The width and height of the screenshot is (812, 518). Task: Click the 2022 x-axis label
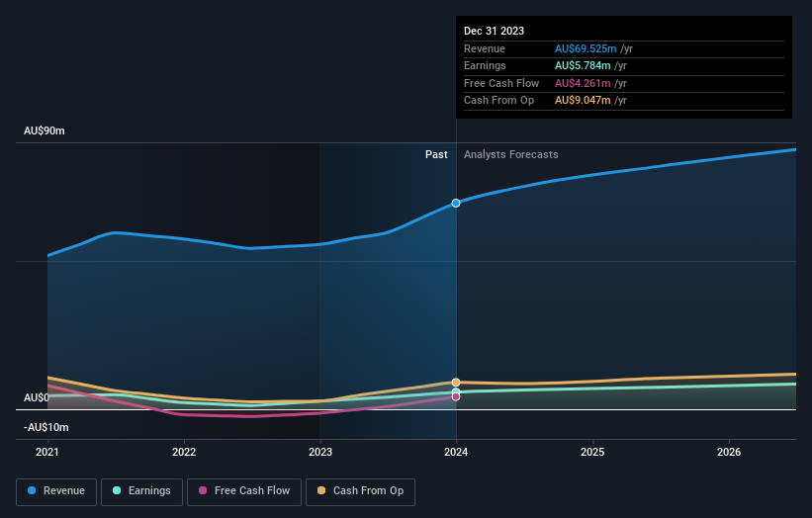point(184,452)
